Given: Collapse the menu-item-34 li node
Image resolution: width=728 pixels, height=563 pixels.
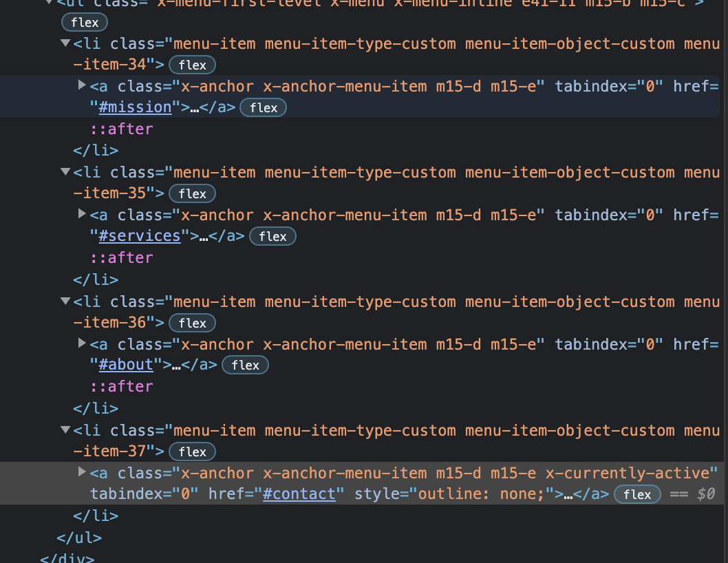Looking at the screenshot, I should [x=65, y=43].
